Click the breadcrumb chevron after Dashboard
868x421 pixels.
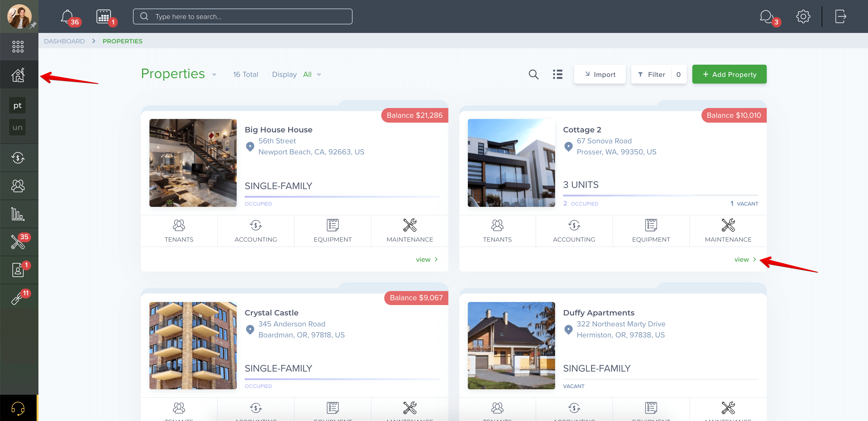94,41
